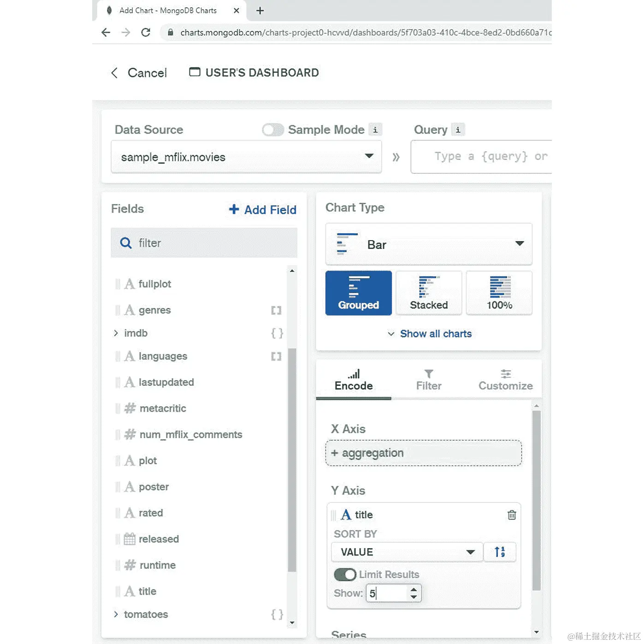644x644 pixels.
Task: Show Query info icon
Action: click(458, 130)
